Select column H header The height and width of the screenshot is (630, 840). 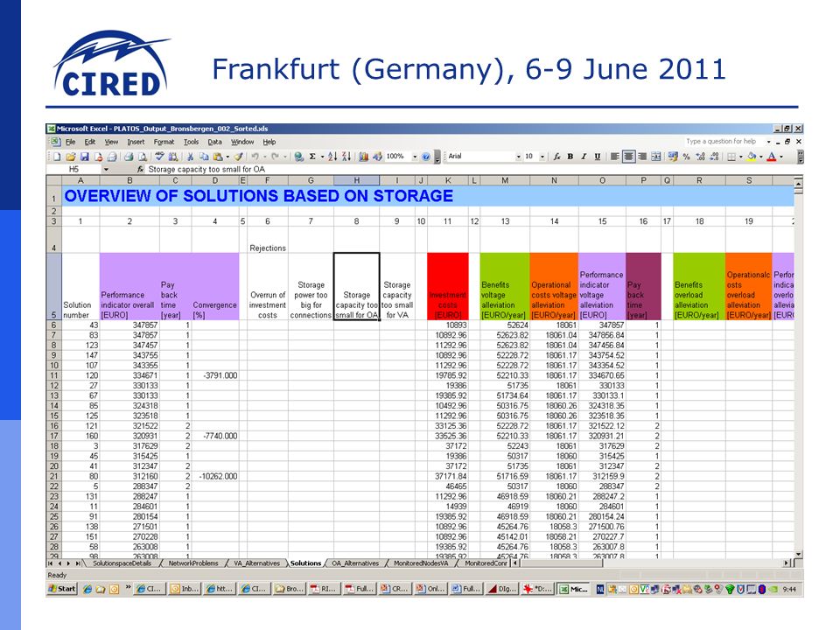[x=356, y=180]
